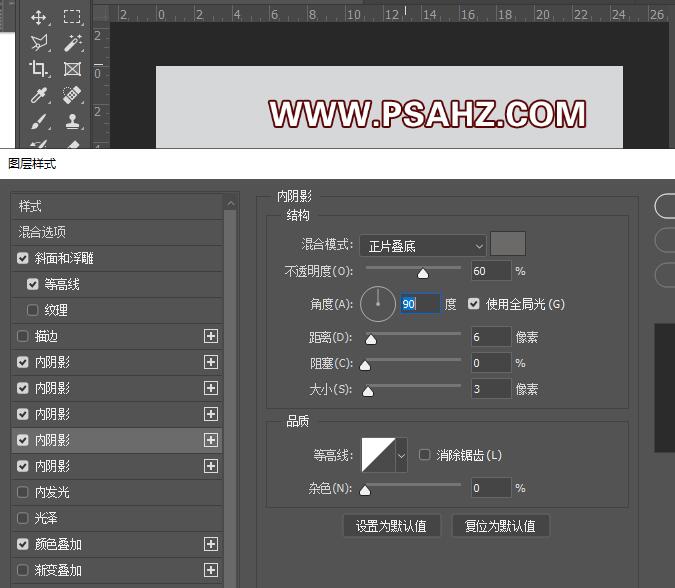The image size is (675, 588).
Task: Enable the 描边 checkbox
Action: 22,336
